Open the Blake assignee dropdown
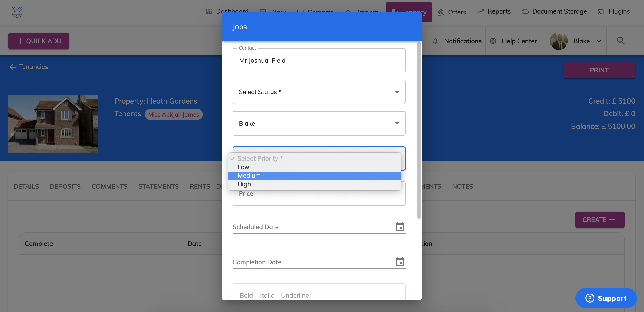Screen dimensions: 644x312 [319, 123]
